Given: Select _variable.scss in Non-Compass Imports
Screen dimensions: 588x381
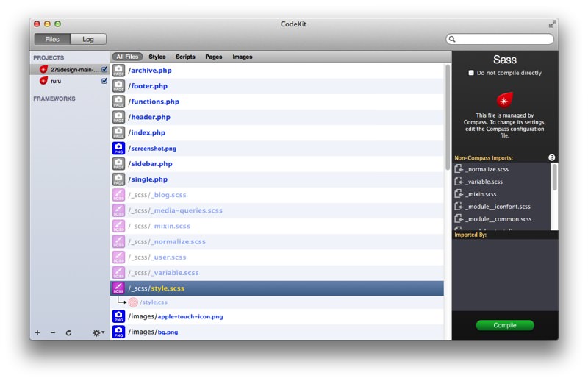Looking at the screenshot, I should click(484, 182).
